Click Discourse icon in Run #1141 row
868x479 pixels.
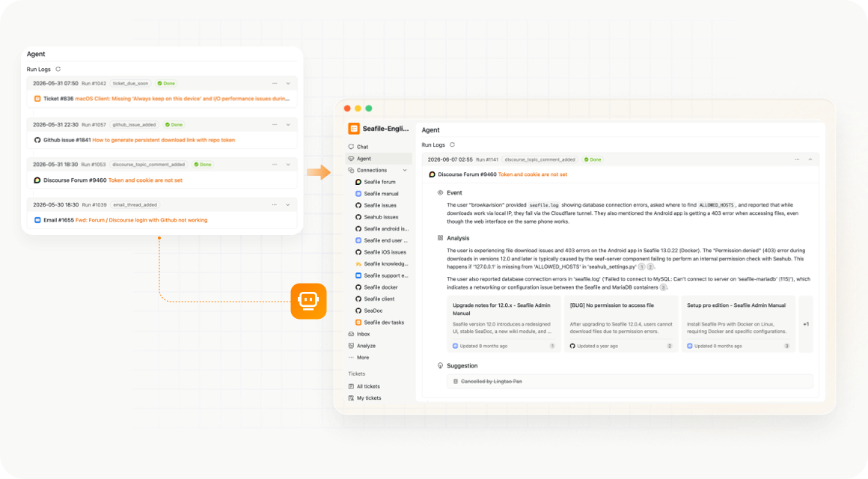click(x=432, y=174)
